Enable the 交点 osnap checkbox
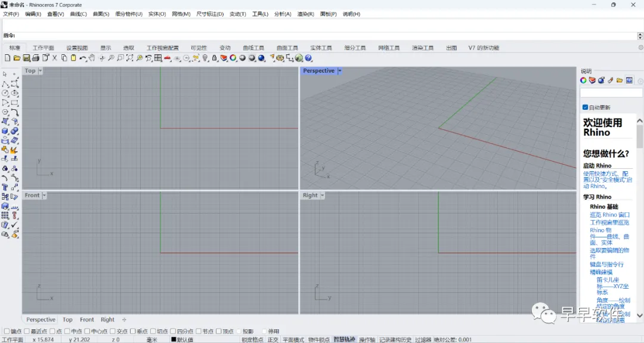Screen dimensions: 644x343 pos(113,331)
